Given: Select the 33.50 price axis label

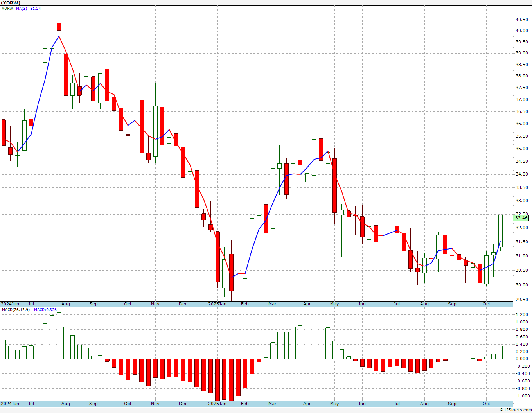Looking at the screenshot, I should pos(521,188).
